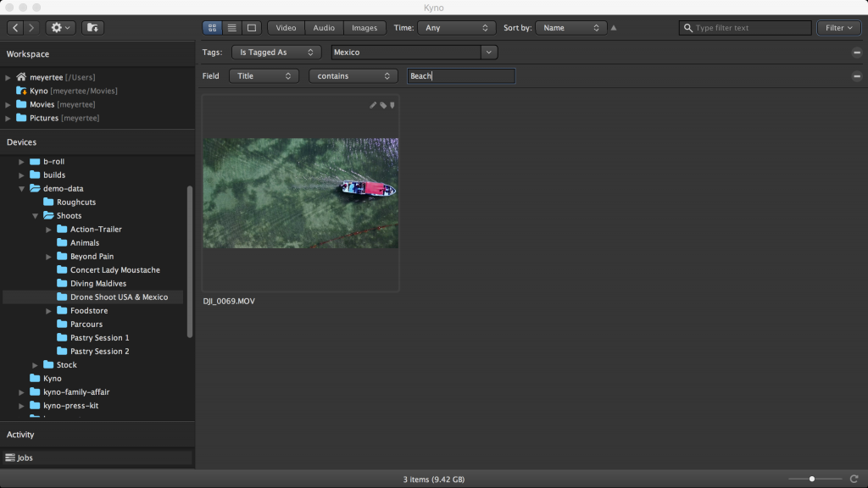Toggle the Images media filter
The image size is (868, 488).
click(364, 27)
